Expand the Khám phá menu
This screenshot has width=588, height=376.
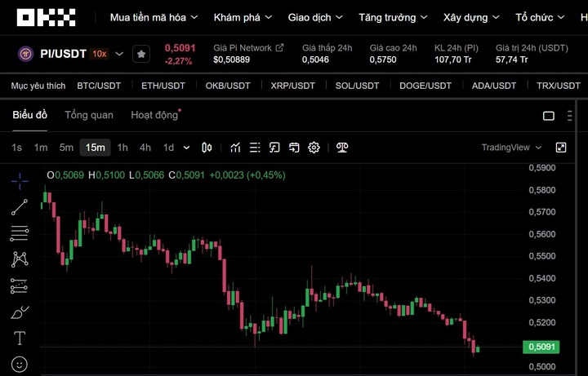243,18
